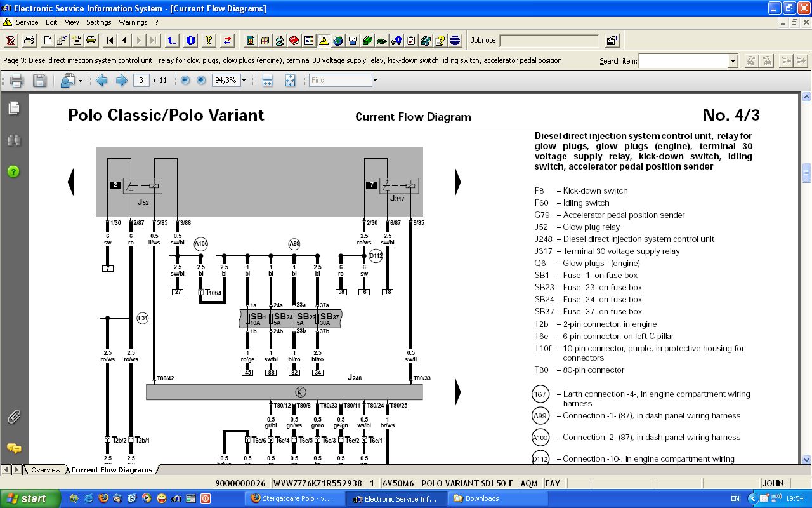Select the yellow warning triangle toolbar icon
This screenshot has width=812, height=508.
point(324,41)
